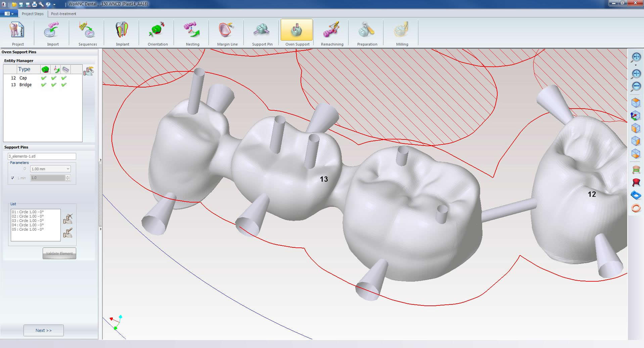Expand the application menu dropdown button

click(x=9, y=14)
